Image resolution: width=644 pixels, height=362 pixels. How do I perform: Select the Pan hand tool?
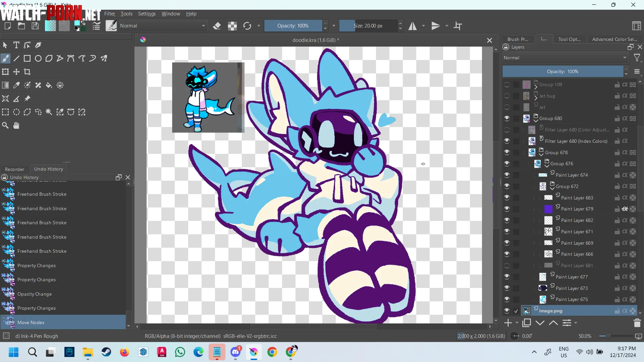coord(16,125)
